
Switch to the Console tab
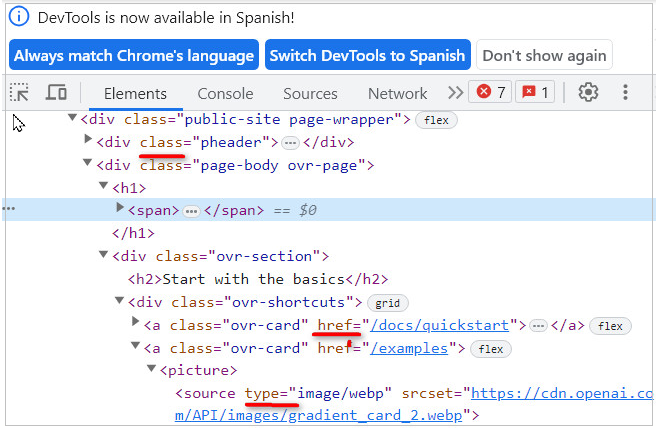pyautogui.click(x=225, y=93)
